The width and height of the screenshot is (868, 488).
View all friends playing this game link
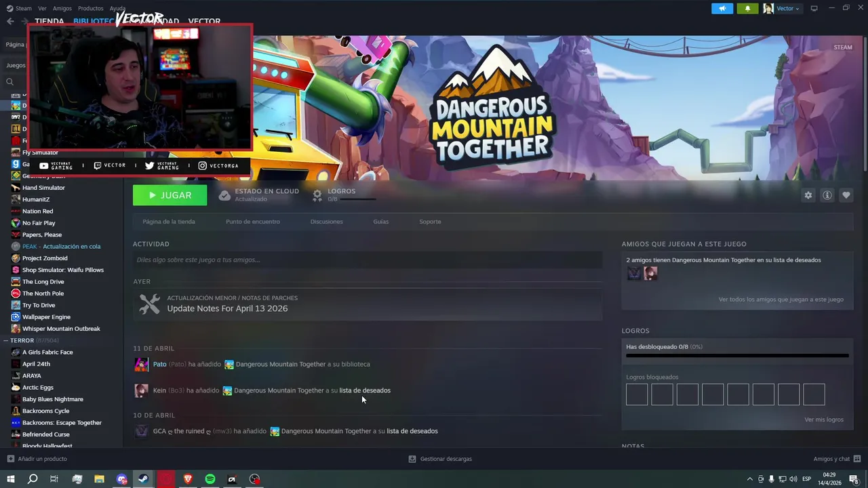pos(781,299)
